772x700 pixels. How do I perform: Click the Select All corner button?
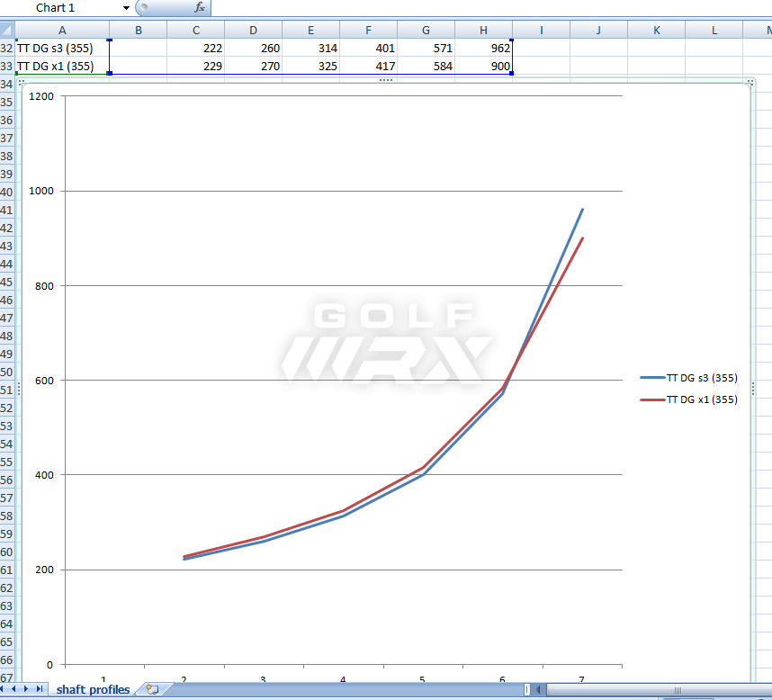(x=8, y=30)
